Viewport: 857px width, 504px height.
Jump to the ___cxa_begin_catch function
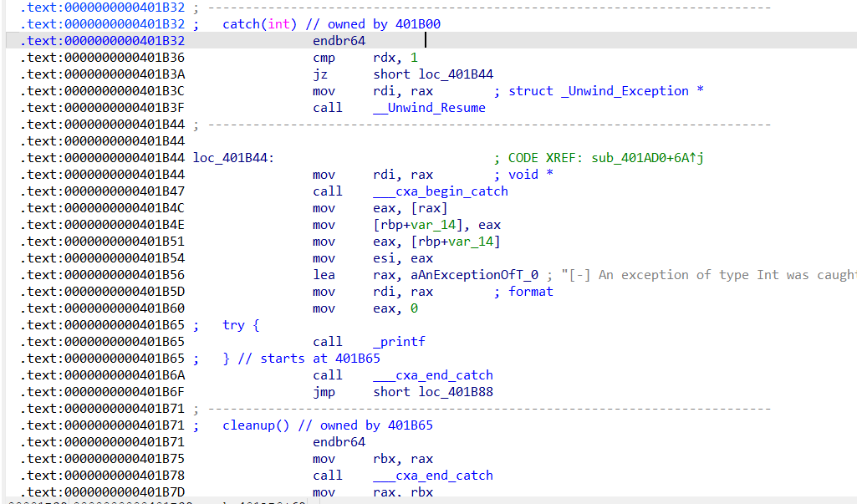click(x=440, y=191)
